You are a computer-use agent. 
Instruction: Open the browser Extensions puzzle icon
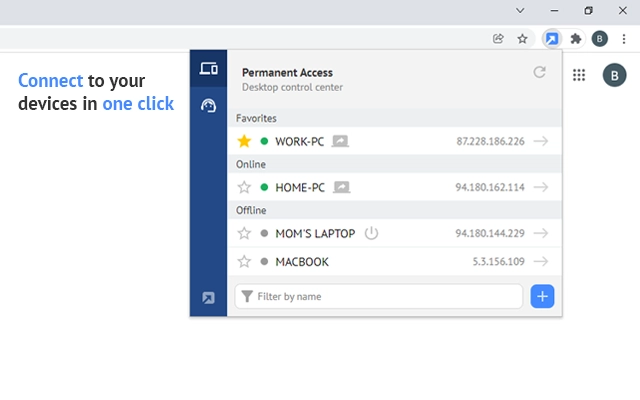[x=576, y=39]
